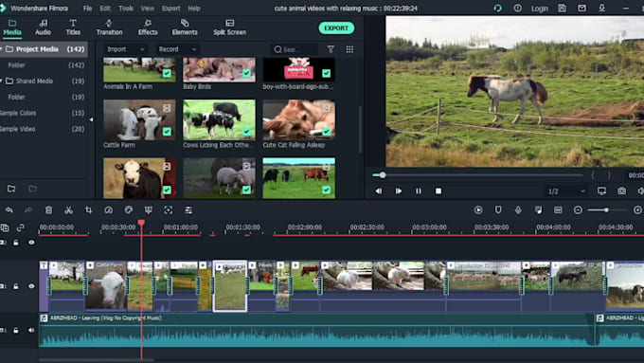Screen dimensions: 644x363
Task: Open the Help menu
Action: pos(194,9)
